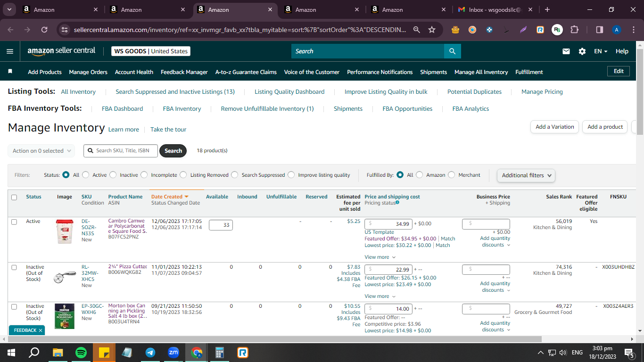644x362 pixels.
Task: Select the Merchant fulfilled-by radio button
Action: [x=452, y=175]
